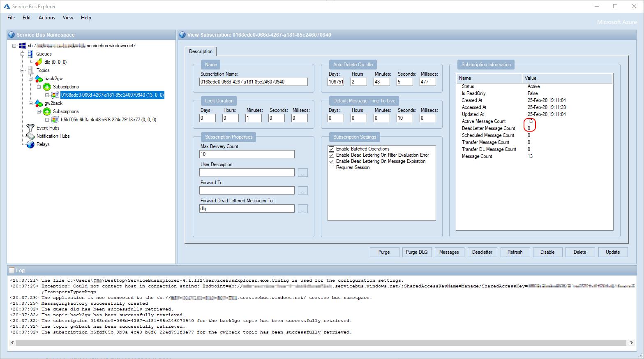Click Default Message Time To Live Seconds field

click(405, 118)
